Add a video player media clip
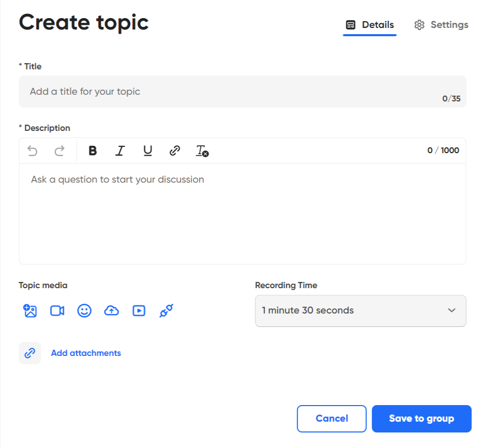Viewport: 485px width, 448px height. [x=139, y=310]
